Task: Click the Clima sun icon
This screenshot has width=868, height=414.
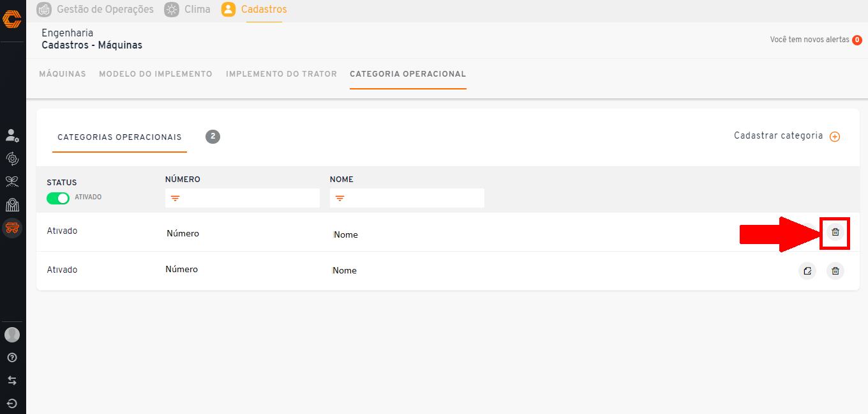Action: pos(172,10)
